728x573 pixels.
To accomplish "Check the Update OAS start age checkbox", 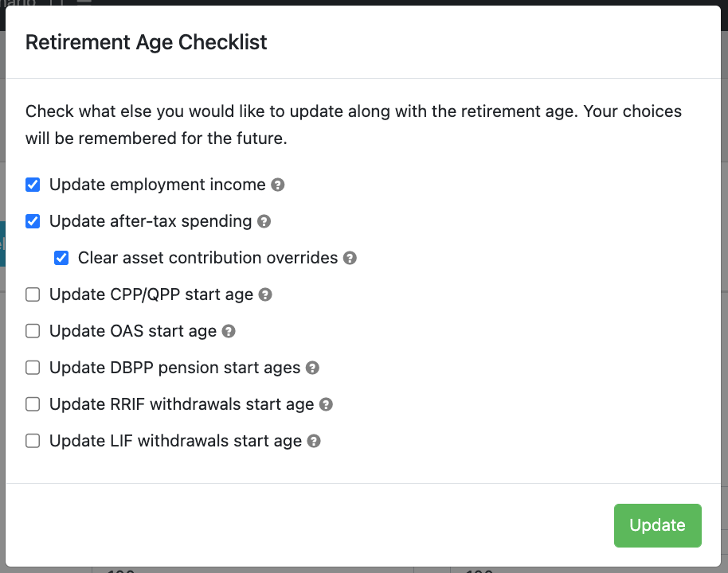I will pos(33,331).
